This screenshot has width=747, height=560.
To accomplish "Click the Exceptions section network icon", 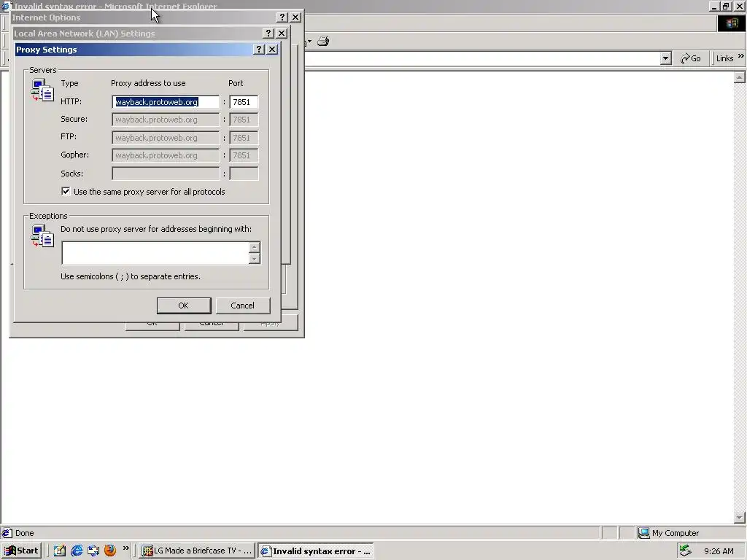I will pos(42,236).
